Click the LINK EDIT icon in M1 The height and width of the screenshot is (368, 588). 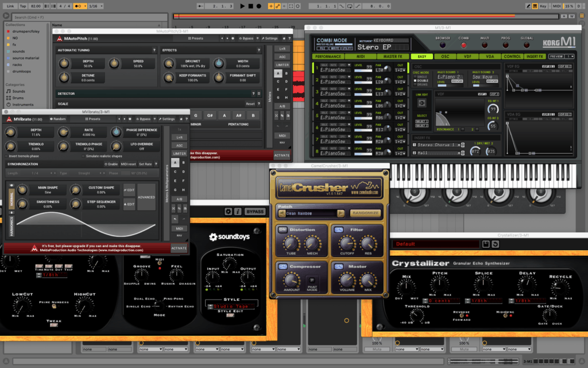[422, 103]
